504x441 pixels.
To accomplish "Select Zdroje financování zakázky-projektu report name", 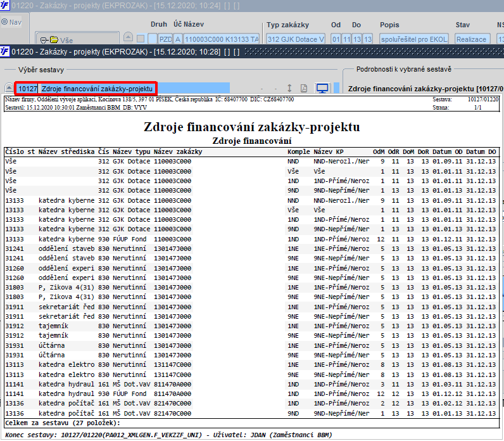I will (x=97, y=89).
